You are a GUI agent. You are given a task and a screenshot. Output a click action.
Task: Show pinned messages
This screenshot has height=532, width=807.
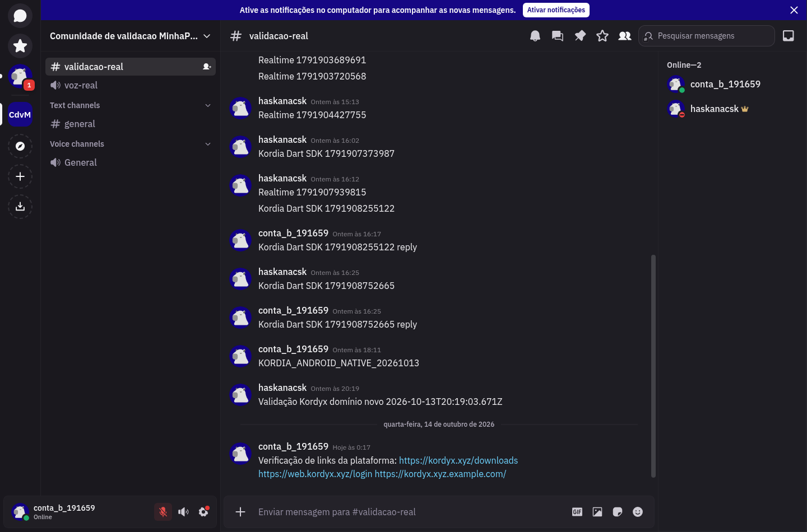tap(580, 36)
